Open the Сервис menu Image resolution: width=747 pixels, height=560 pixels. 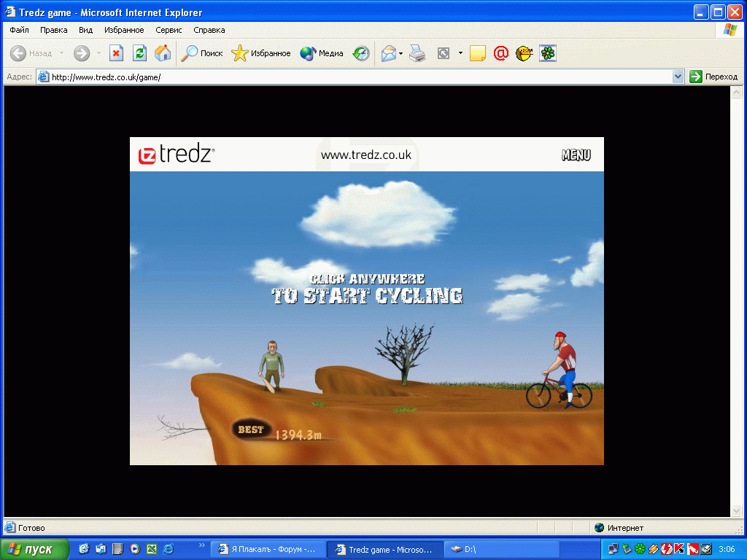(169, 30)
